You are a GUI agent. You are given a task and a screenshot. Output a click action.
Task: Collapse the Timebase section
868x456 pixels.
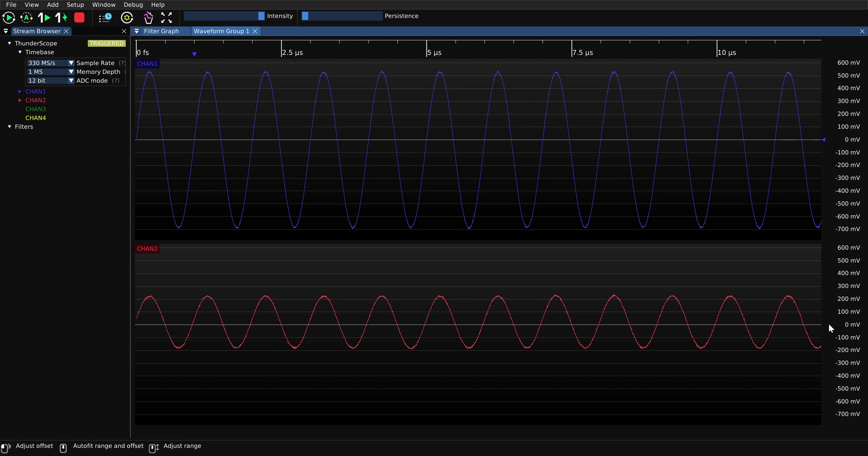tap(20, 52)
